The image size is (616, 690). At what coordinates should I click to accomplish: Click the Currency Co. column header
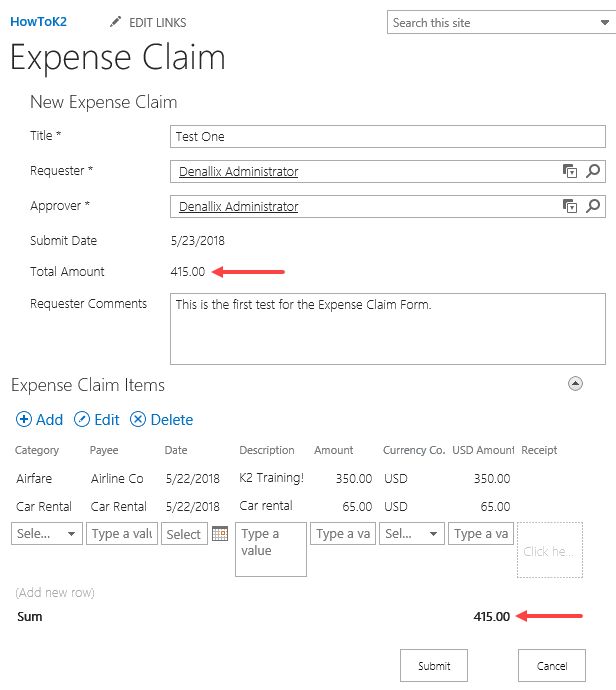(414, 450)
